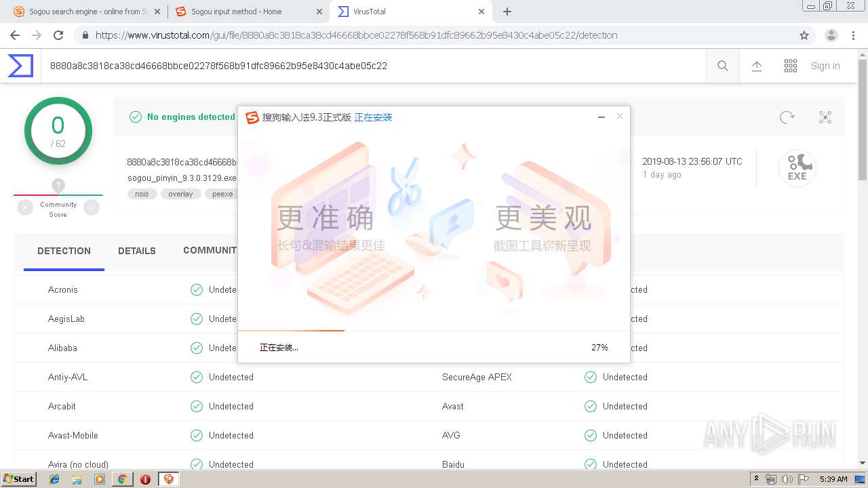Open the Chrome profile avatar icon

point(831,35)
